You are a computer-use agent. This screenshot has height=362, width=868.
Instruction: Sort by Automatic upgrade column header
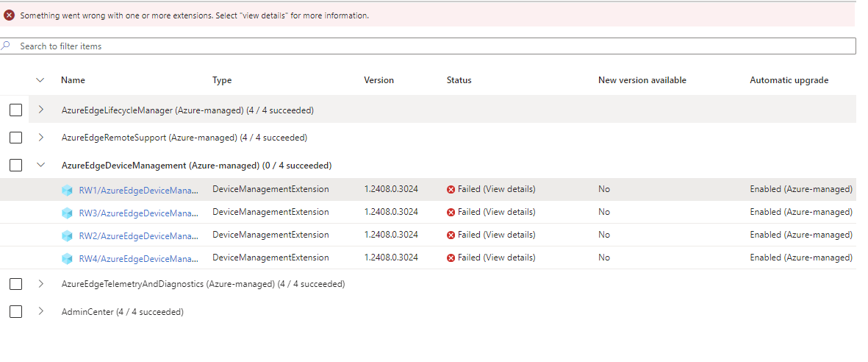click(789, 79)
